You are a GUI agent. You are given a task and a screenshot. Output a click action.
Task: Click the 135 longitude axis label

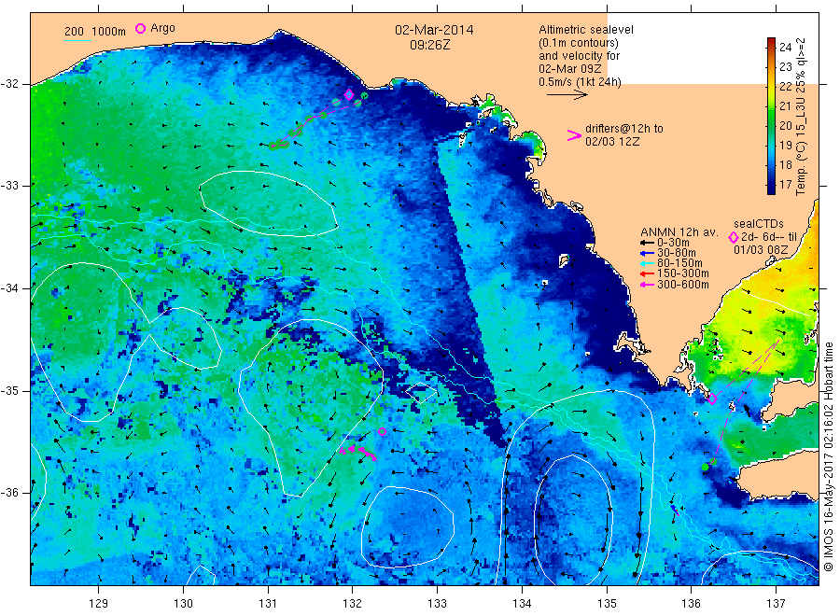(607, 604)
